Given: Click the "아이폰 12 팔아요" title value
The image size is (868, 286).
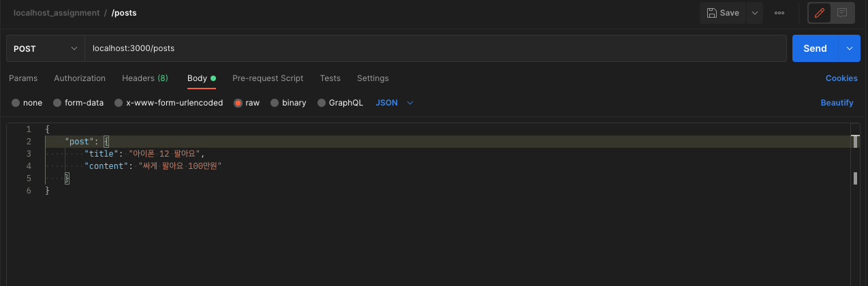Looking at the screenshot, I should tap(164, 154).
